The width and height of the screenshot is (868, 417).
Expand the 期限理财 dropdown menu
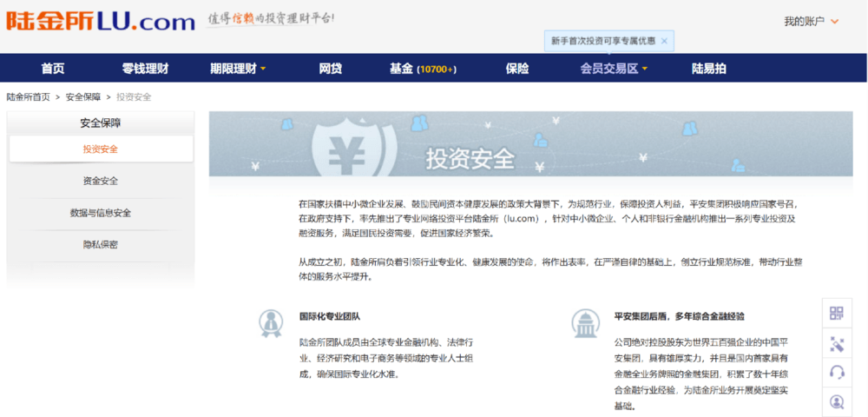238,69
